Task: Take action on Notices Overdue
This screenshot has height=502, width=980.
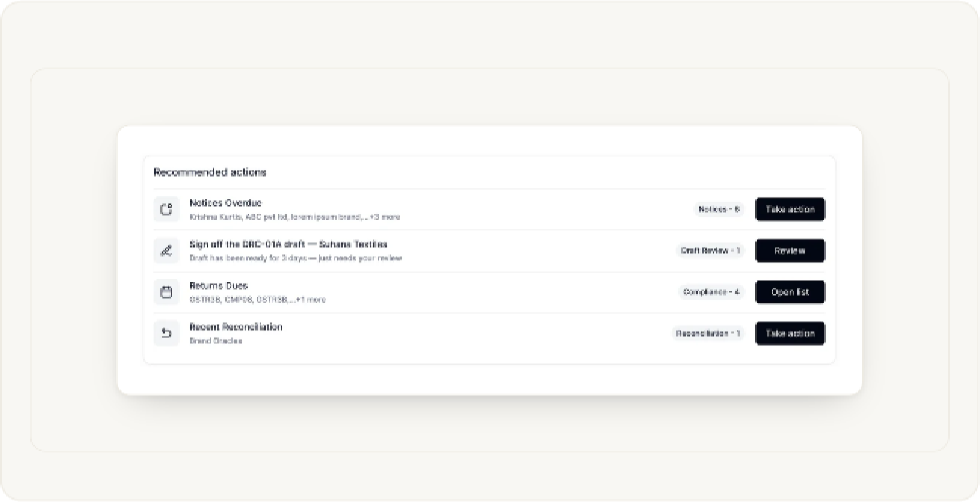Action: [790, 209]
